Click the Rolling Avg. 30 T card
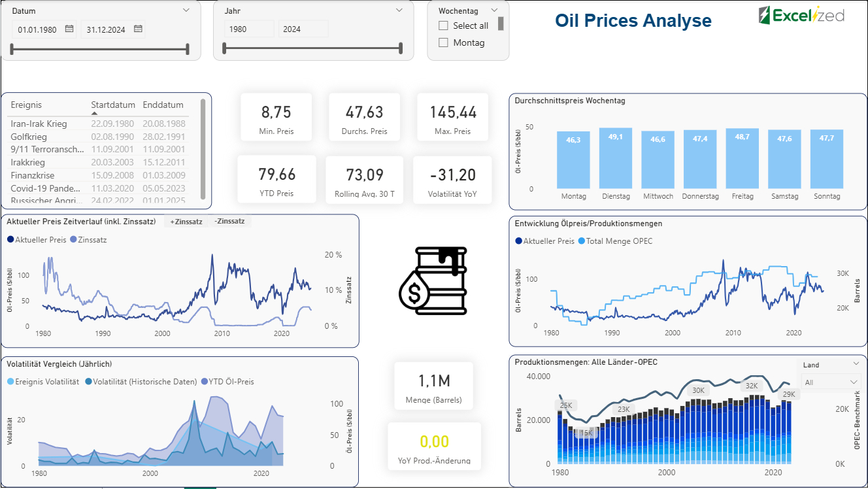This screenshot has width=868, height=489. [x=364, y=179]
